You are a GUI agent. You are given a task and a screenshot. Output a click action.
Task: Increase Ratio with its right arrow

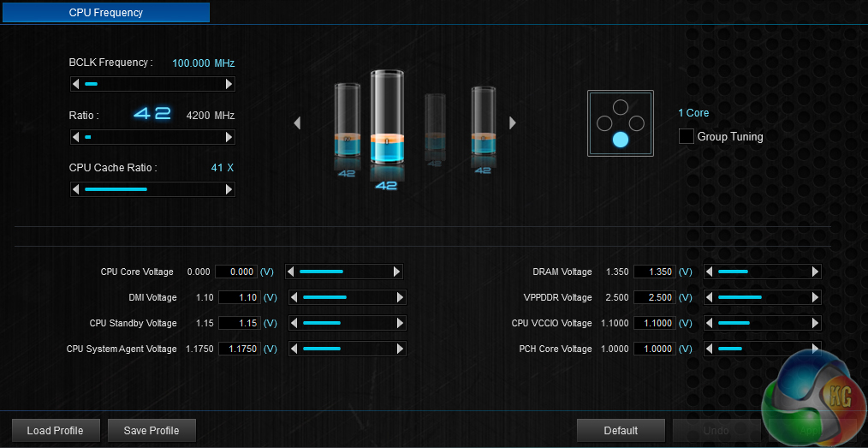[x=229, y=137]
